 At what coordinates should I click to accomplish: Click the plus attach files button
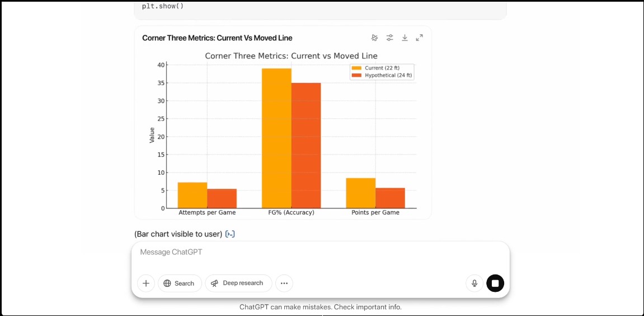(145, 284)
